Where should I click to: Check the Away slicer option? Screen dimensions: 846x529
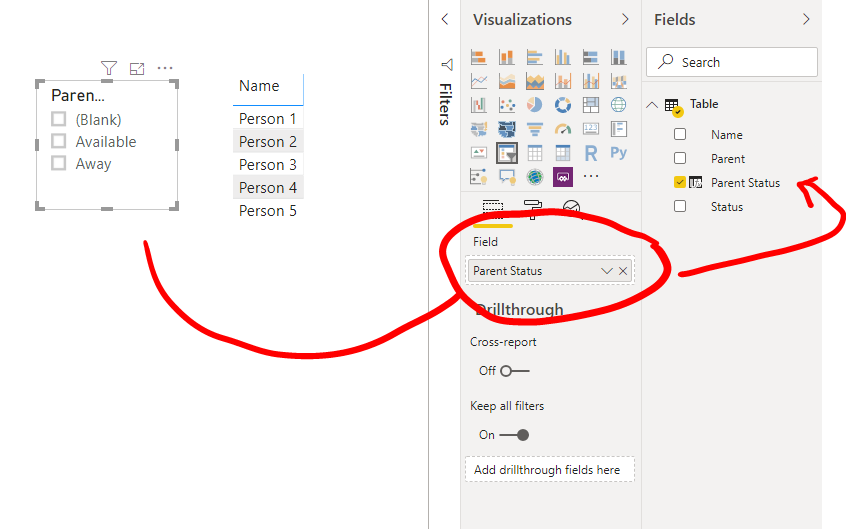click(58, 163)
